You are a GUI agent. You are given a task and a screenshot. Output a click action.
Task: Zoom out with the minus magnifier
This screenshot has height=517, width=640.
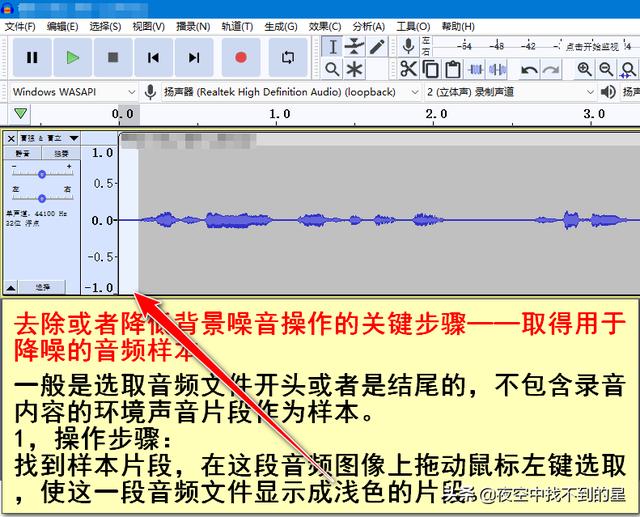606,69
